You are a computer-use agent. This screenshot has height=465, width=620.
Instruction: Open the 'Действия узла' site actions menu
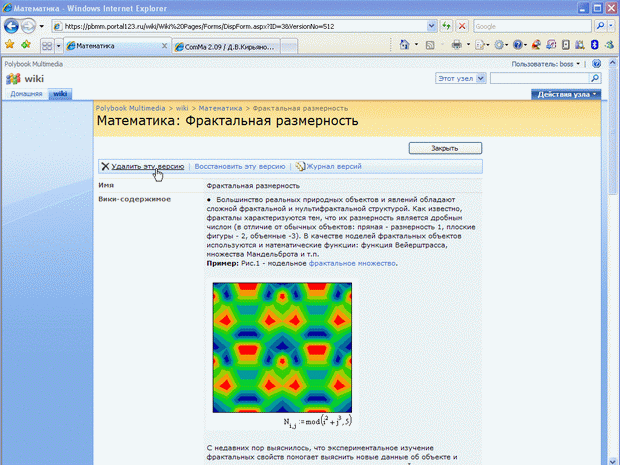[x=567, y=94]
